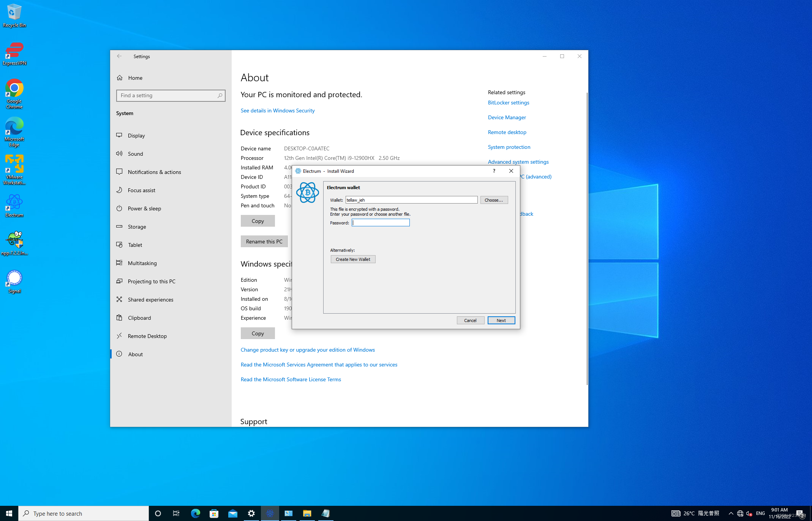Click the Settings back arrow
Image resolution: width=812 pixels, height=521 pixels.
tap(119, 56)
